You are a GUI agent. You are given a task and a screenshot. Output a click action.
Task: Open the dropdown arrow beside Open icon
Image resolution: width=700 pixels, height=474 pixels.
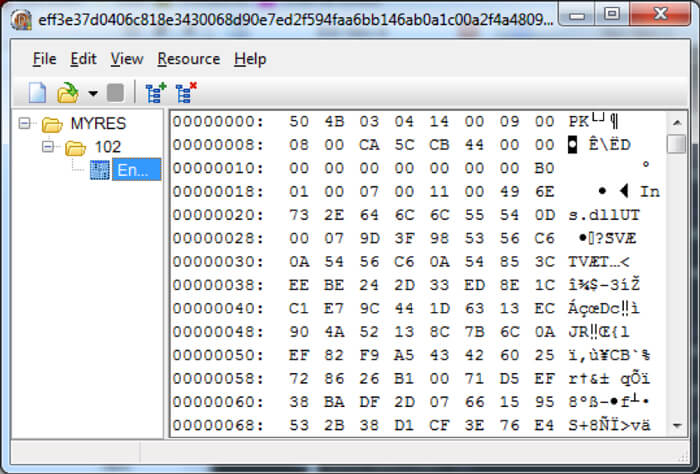click(x=92, y=94)
